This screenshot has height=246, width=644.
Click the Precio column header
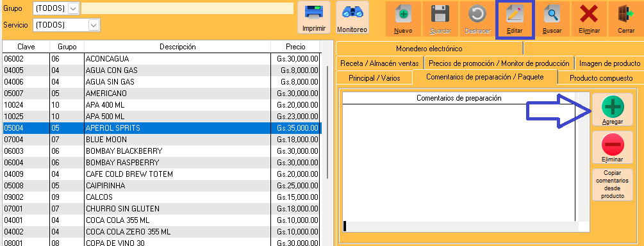(295, 47)
